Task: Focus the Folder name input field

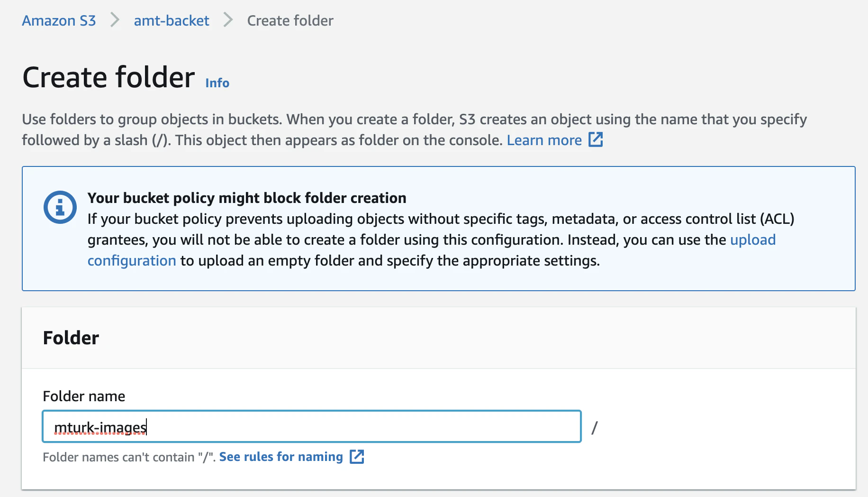Action: coord(312,426)
